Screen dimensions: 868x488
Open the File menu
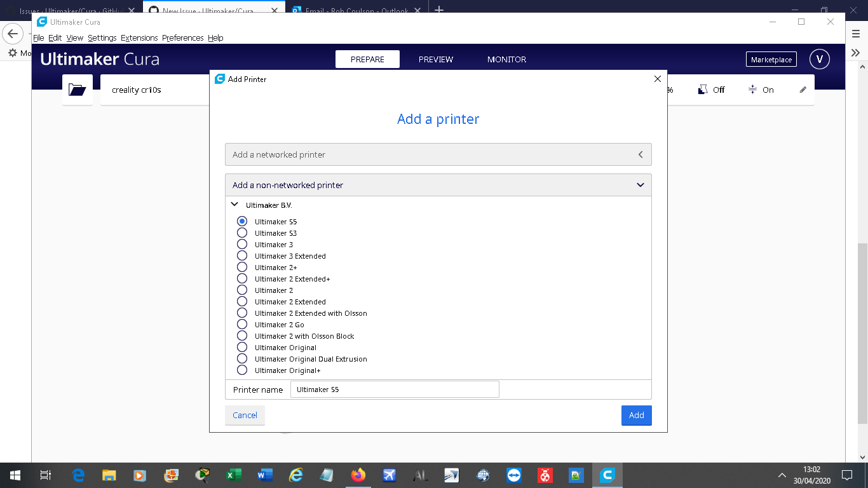pos(39,38)
